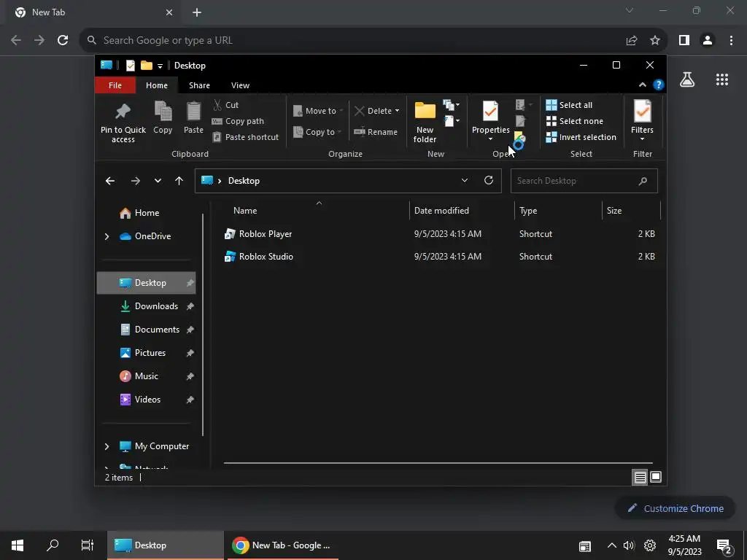Switch to the View ribbon tab

click(x=240, y=85)
